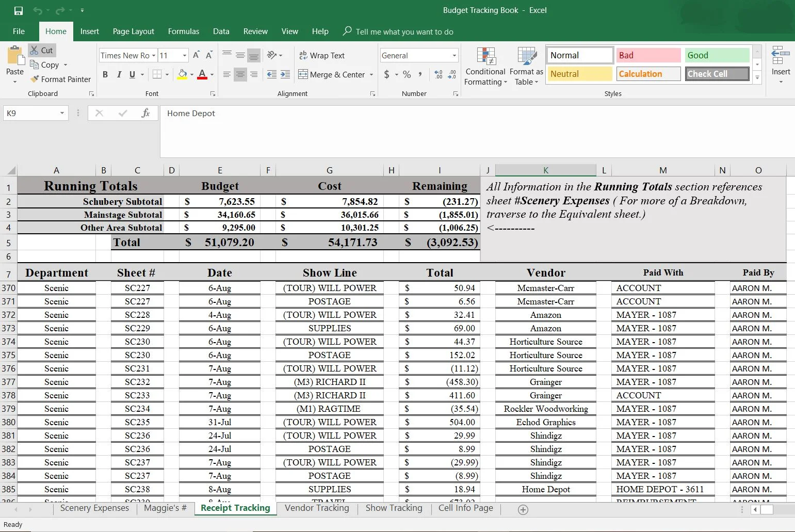Apply the Fill Color bucket
Screen dimensions: 795x532
(x=182, y=74)
